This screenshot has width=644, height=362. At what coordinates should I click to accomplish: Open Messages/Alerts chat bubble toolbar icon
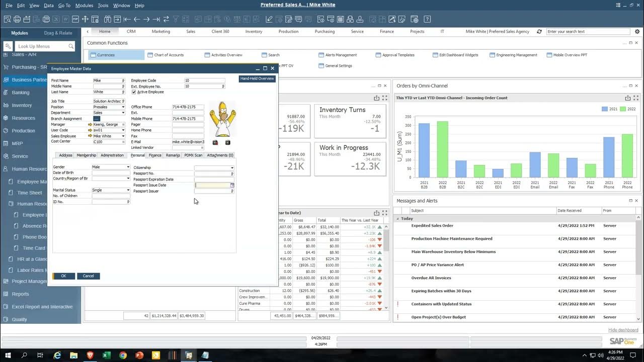pyautogui.click(x=298, y=19)
